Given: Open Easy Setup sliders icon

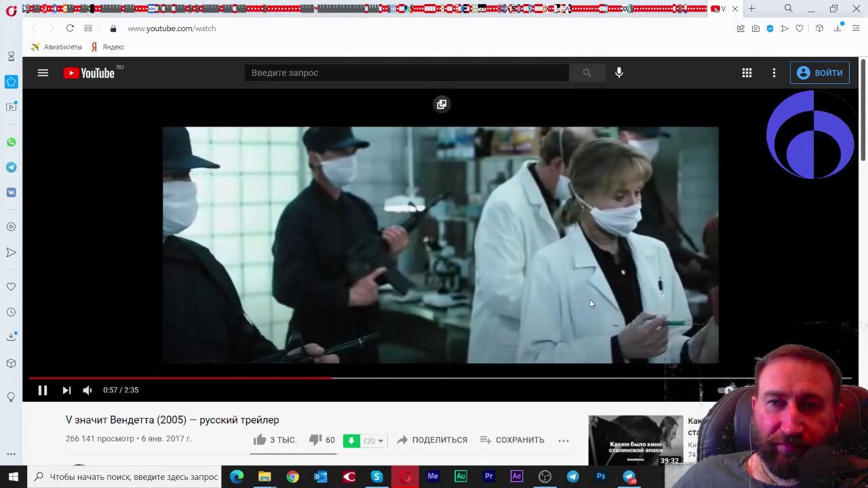Looking at the screenshot, I should click(856, 28).
